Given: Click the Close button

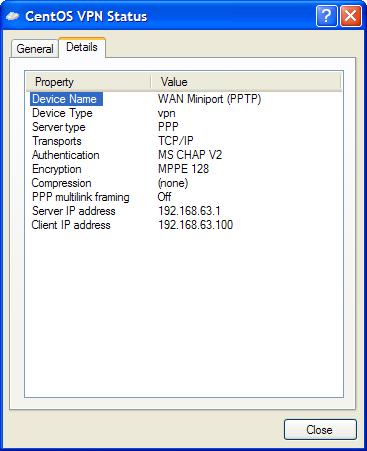Looking at the screenshot, I should (x=320, y=430).
